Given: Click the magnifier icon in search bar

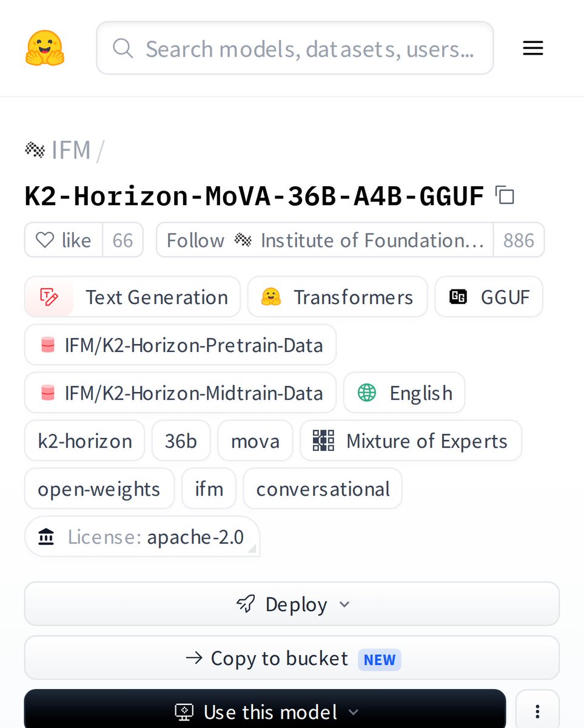Looking at the screenshot, I should (123, 48).
